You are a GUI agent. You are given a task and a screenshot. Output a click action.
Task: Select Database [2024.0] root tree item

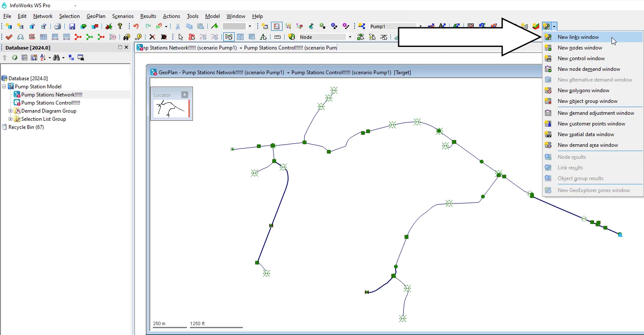[x=28, y=79]
